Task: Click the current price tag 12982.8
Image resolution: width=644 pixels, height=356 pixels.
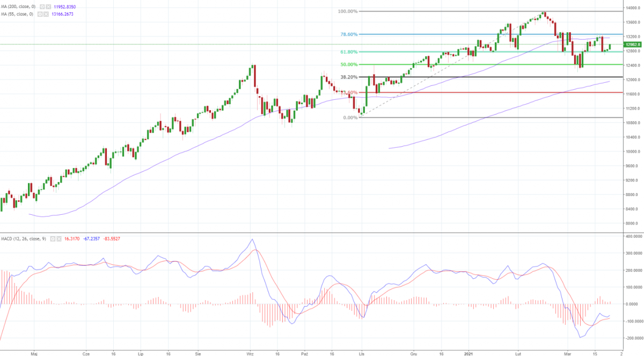Action: (632, 45)
